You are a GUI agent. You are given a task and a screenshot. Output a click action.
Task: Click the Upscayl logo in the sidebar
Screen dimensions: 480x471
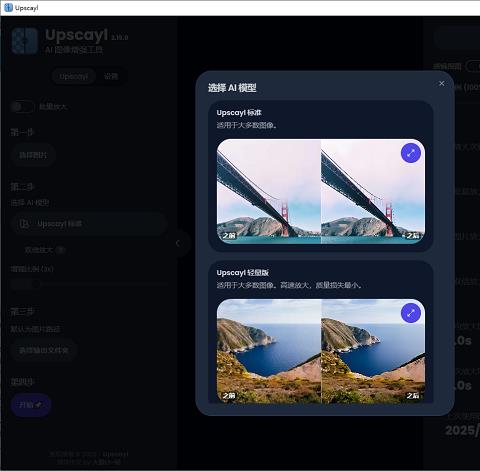coord(25,41)
